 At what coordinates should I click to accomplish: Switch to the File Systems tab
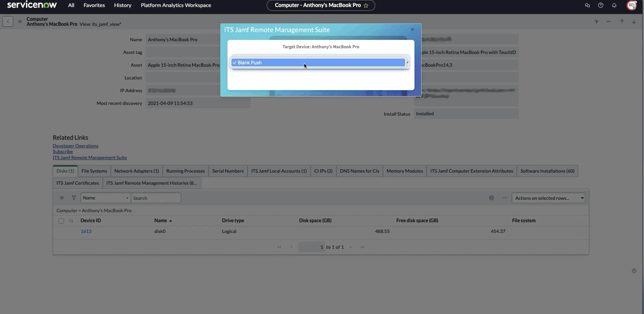94,171
